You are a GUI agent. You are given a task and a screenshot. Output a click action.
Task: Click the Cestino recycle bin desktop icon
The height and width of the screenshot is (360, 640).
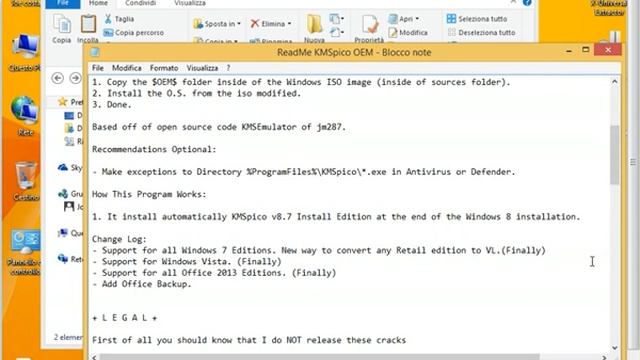tap(26, 181)
